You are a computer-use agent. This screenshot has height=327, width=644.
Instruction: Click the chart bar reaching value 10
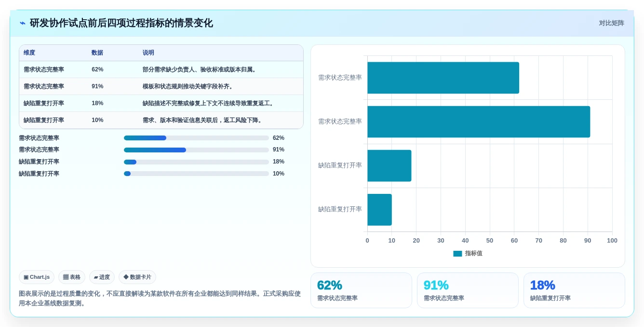click(x=379, y=210)
